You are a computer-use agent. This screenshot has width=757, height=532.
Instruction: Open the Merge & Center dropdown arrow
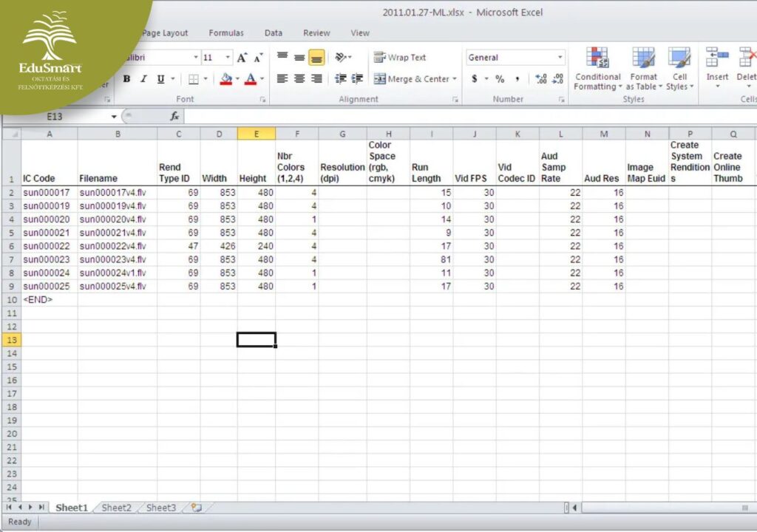coord(455,79)
